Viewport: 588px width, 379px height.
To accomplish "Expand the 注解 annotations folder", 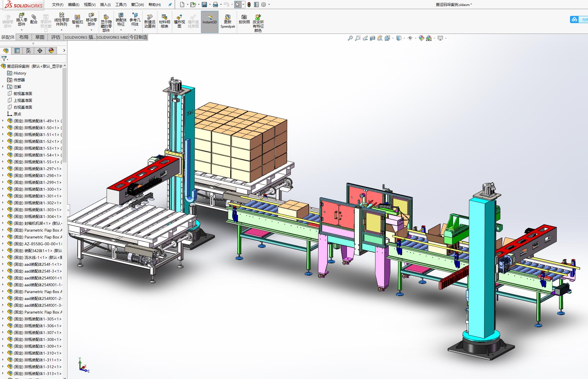I will point(3,86).
